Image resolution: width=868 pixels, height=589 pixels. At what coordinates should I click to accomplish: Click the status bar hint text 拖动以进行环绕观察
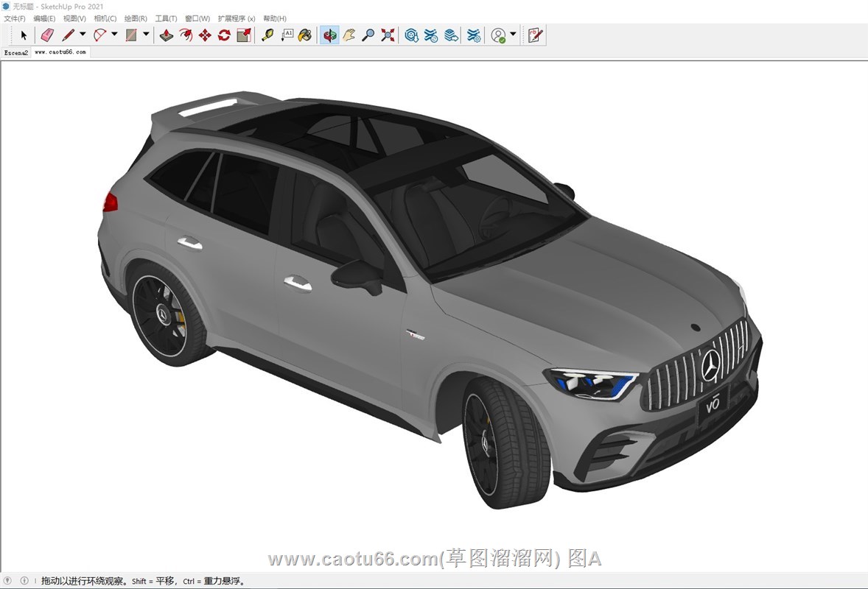click(84, 581)
